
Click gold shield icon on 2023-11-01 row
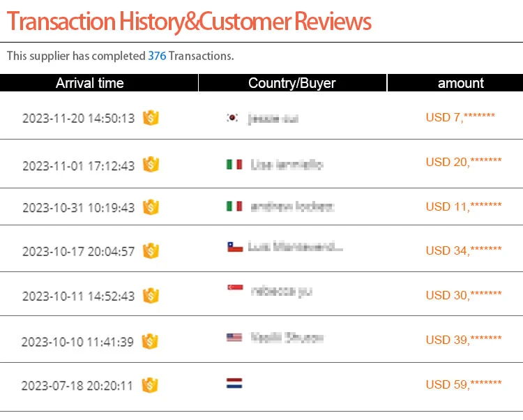click(x=151, y=165)
